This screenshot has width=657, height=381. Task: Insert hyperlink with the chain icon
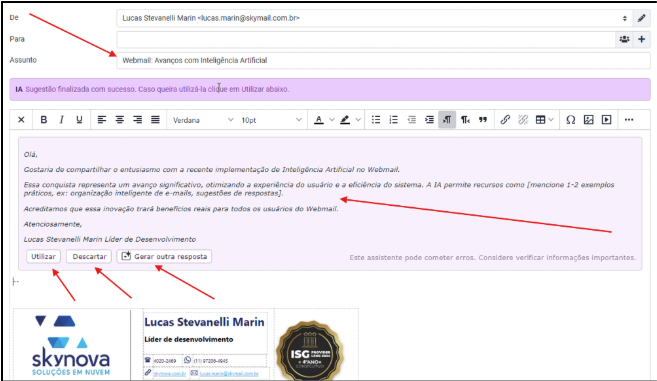pyautogui.click(x=505, y=120)
